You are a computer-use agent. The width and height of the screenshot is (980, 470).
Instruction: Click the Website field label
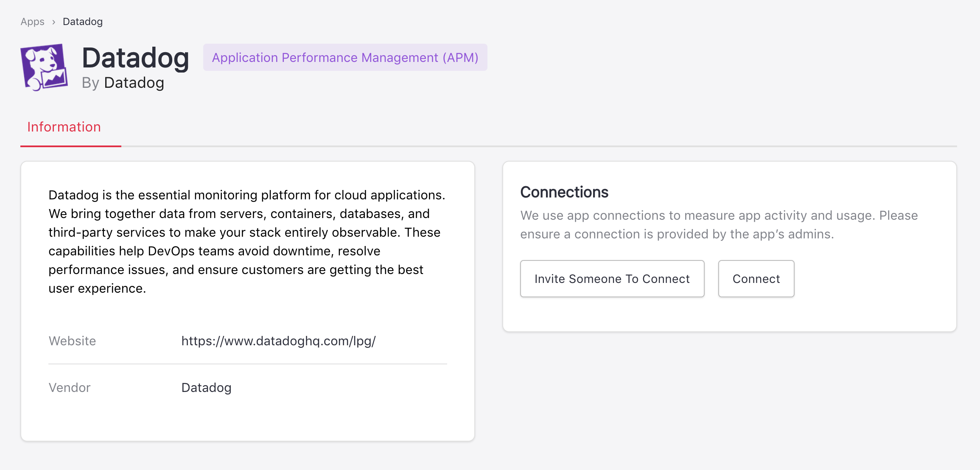72,341
